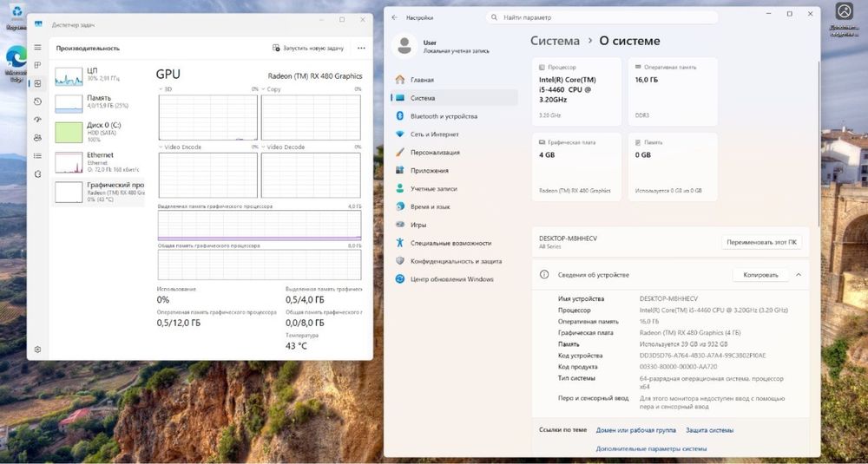Go to Система breadcrumb in Settings header

pos(555,41)
